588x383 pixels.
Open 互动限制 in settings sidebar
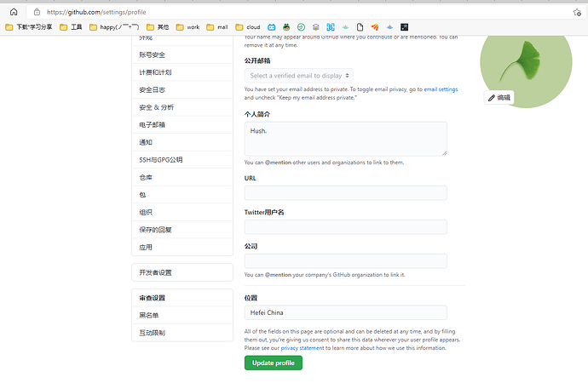(x=182, y=333)
